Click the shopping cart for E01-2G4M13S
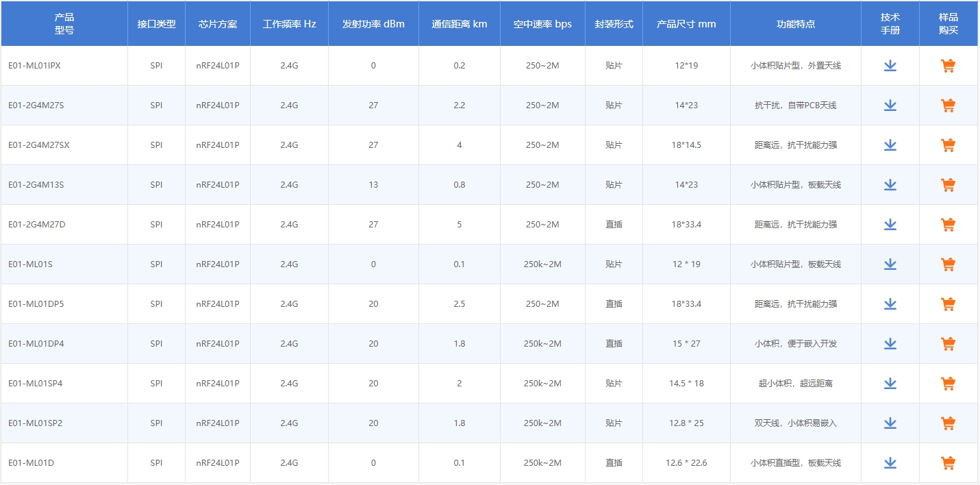Viewport: 980px width, 485px height. pos(948,184)
